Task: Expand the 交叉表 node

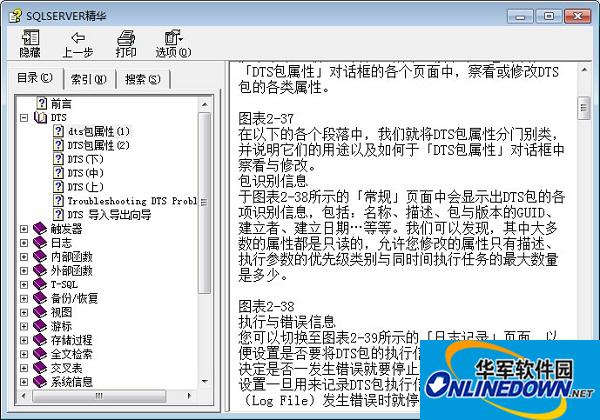Action: click(x=24, y=368)
